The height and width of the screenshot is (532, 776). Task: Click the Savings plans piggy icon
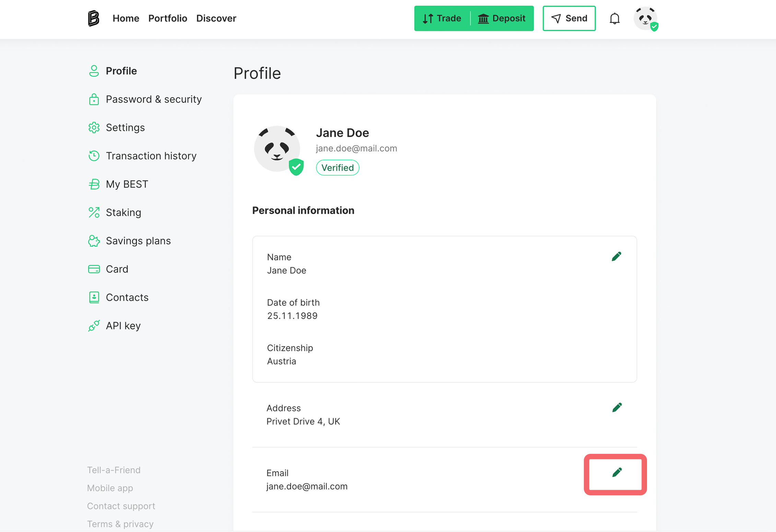(94, 241)
